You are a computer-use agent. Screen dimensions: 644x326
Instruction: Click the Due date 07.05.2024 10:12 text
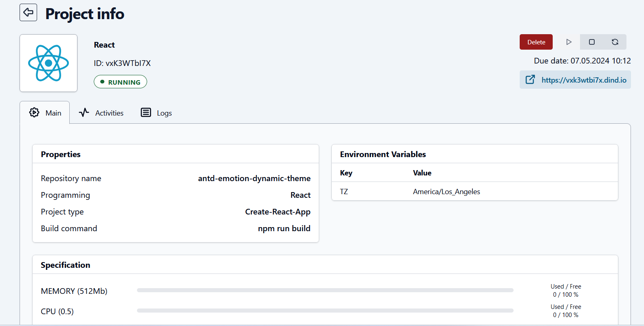point(582,61)
